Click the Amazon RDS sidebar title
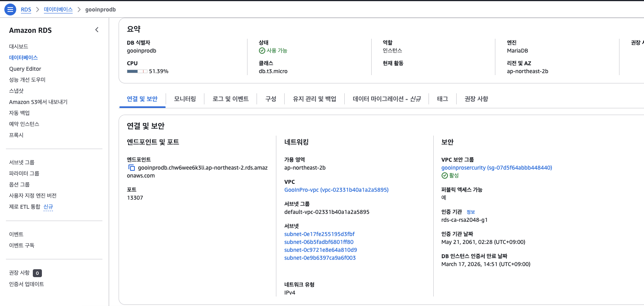This screenshot has width=644, height=306. 30,30
